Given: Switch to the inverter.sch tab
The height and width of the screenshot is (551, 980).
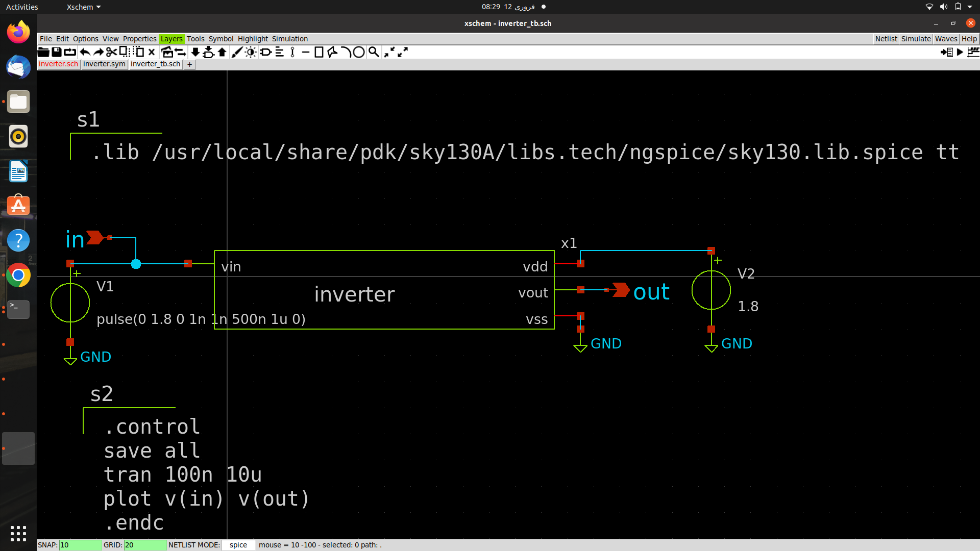Looking at the screenshot, I should (58, 64).
